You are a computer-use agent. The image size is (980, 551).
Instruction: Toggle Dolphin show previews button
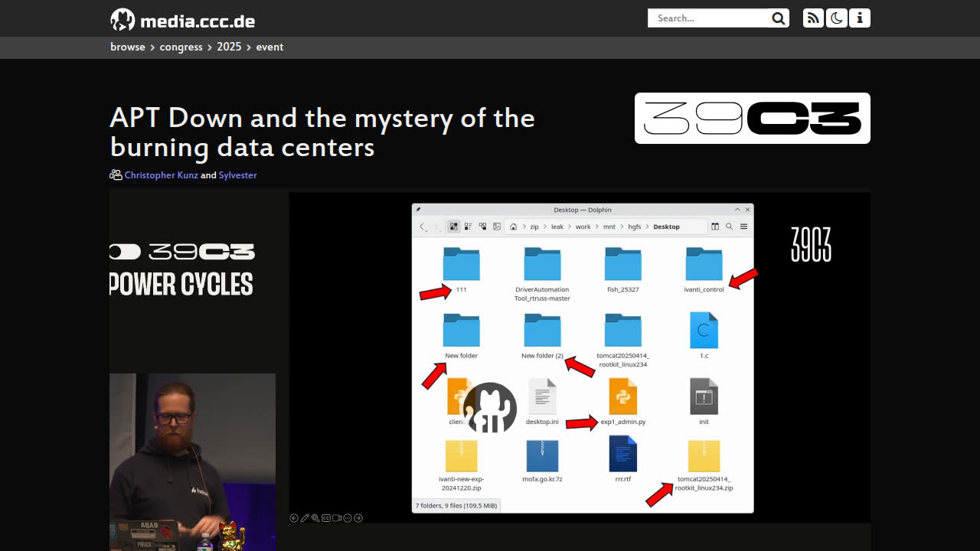click(x=497, y=227)
